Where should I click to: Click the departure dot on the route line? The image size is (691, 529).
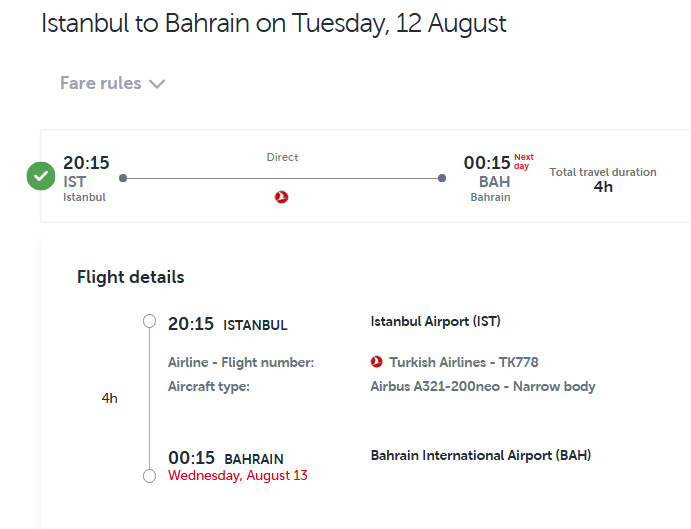[x=123, y=179]
